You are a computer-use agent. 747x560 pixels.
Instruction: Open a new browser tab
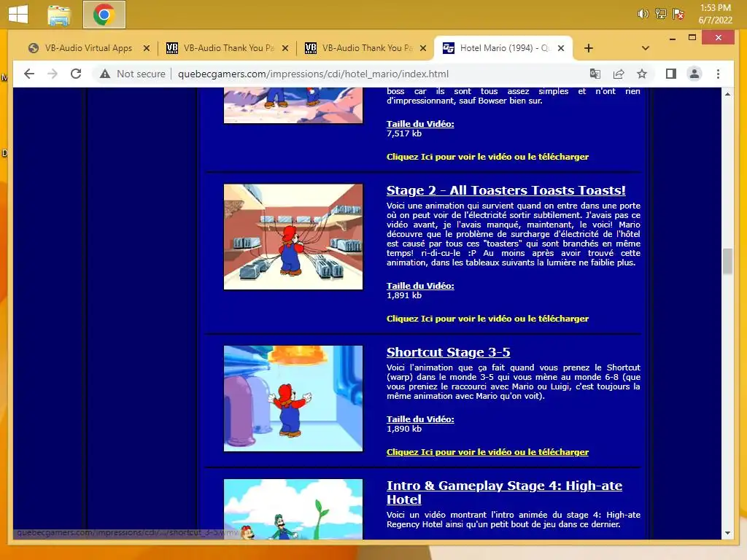coord(589,48)
